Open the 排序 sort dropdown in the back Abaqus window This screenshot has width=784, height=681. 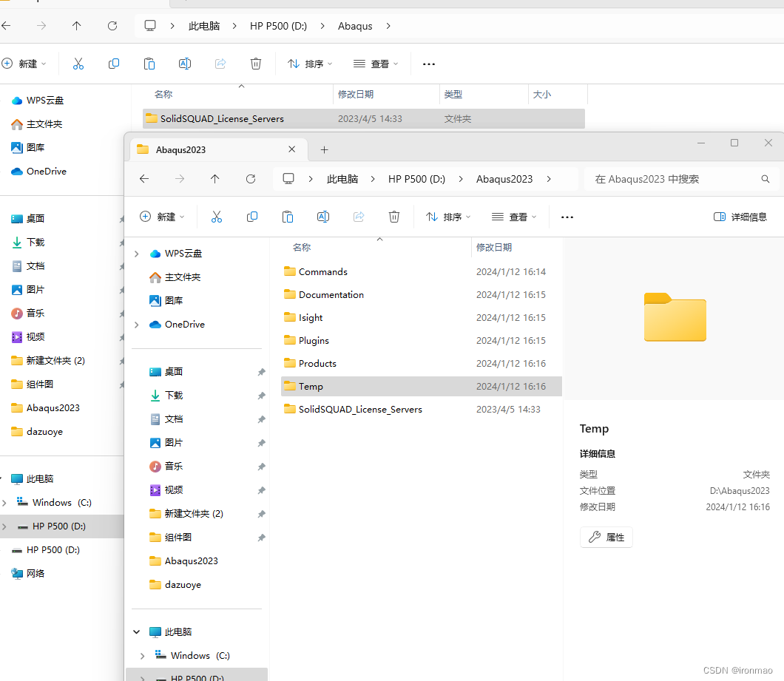tap(310, 64)
